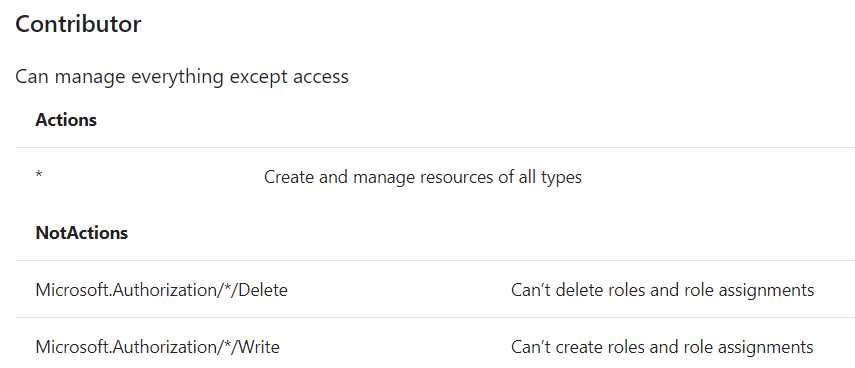The image size is (855, 368).
Task: Click the Actions section header
Action: pos(66,120)
